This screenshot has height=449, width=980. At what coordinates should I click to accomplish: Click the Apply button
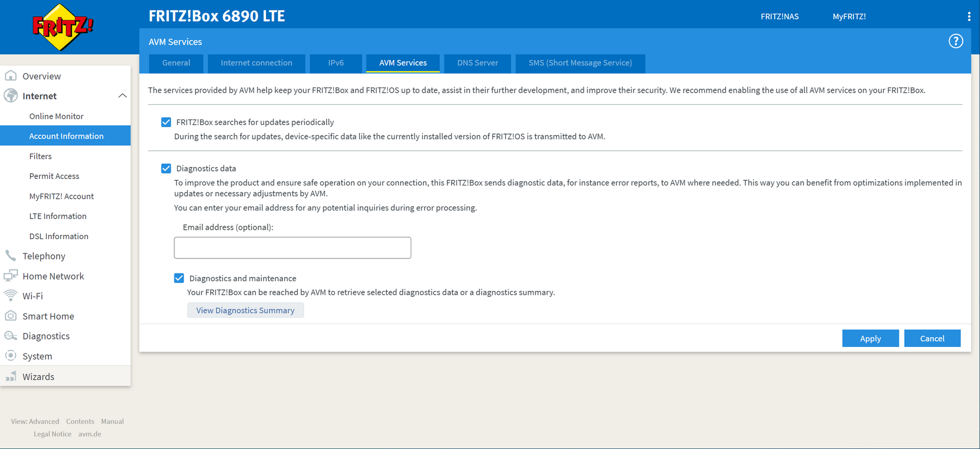(x=870, y=338)
